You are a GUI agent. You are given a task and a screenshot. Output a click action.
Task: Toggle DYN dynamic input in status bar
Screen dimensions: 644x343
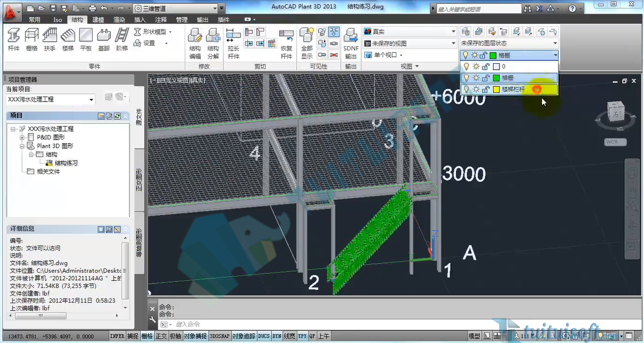(277, 336)
